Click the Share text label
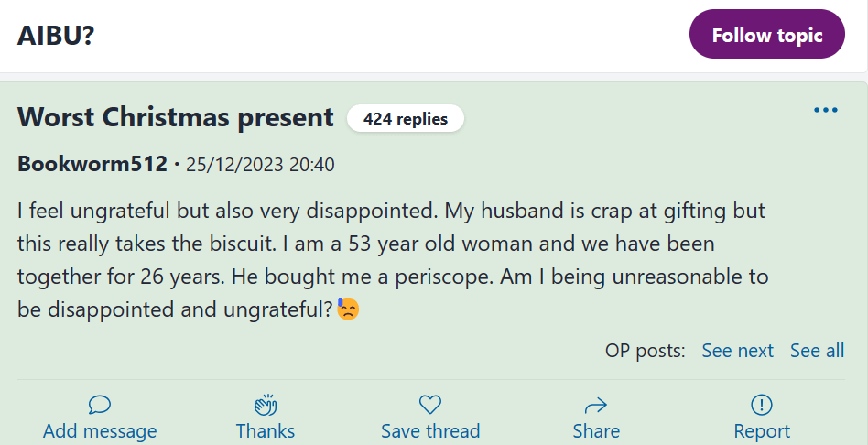Image resolution: width=868 pixels, height=445 pixels. (x=596, y=430)
